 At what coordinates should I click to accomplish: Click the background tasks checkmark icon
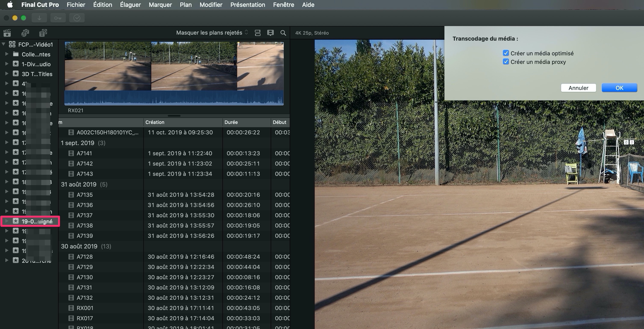pyautogui.click(x=77, y=18)
